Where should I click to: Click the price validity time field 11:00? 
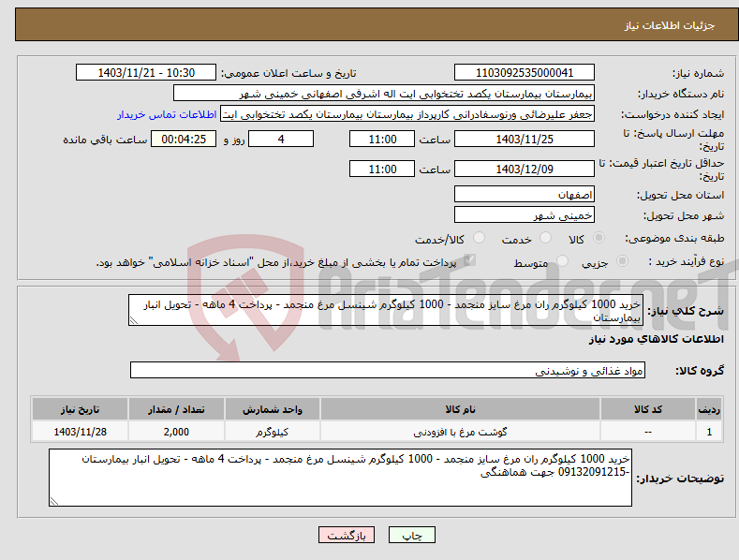tap(382, 169)
